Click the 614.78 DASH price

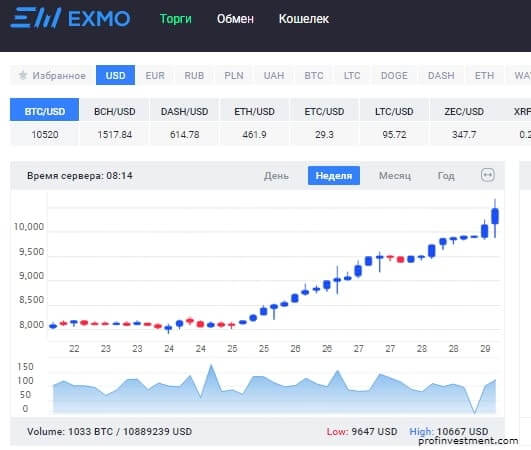(185, 135)
